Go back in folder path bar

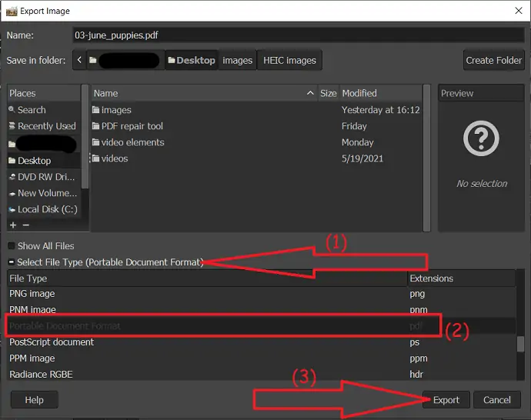pyautogui.click(x=79, y=60)
